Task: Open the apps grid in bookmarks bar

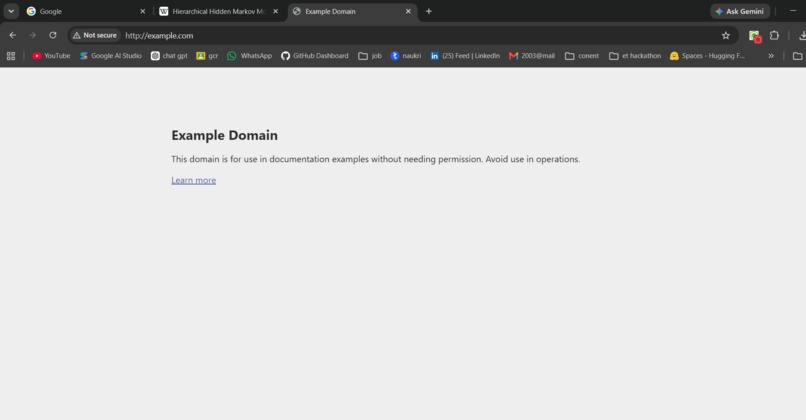Action: 11,56
